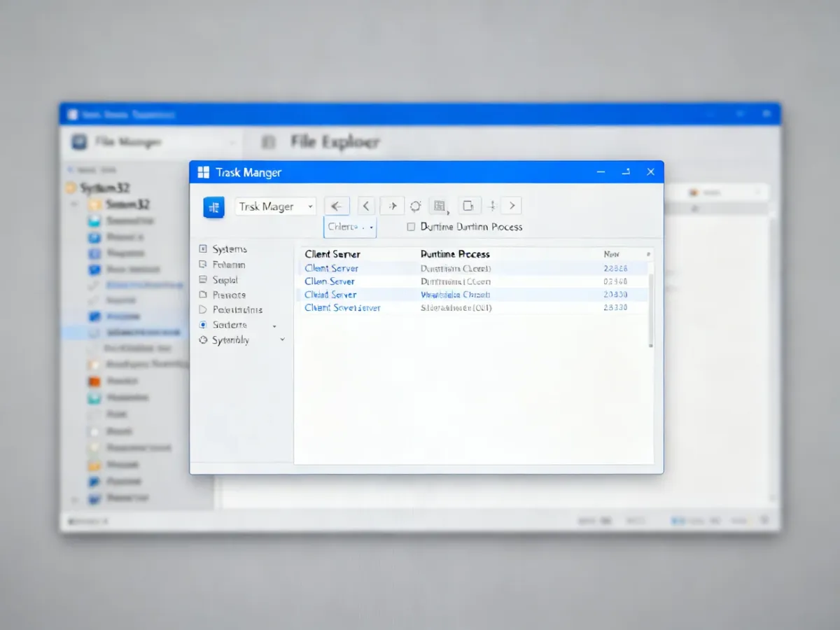Expand the chevron next to Sytanbly

[282, 339]
